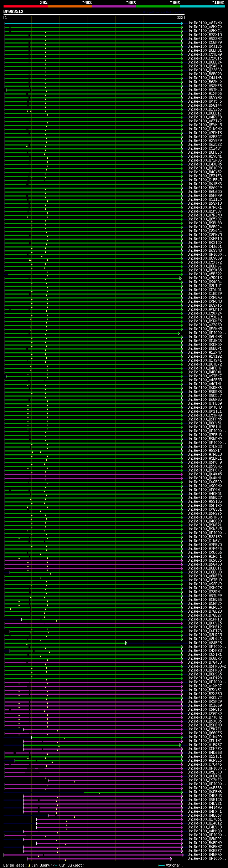Select label UniRef100_B7G4J8
This screenshot has height=868, width=228.
pyautogui.click(x=204, y=663)
